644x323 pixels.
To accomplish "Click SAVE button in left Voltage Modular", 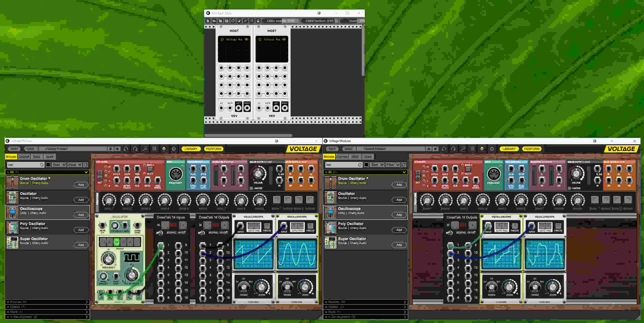I will pyautogui.click(x=30, y=149).
